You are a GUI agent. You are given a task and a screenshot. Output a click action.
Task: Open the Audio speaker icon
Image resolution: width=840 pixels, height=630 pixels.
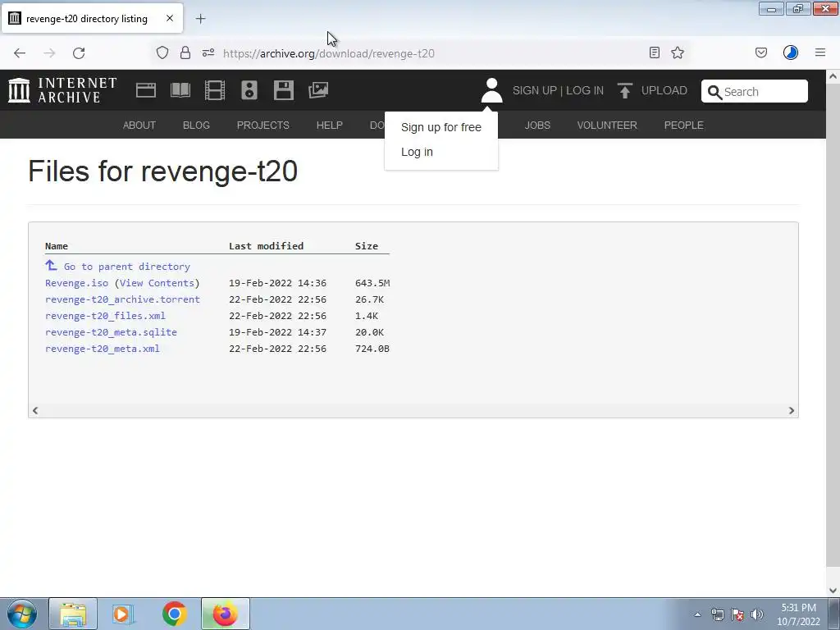[x=249, y=90]
